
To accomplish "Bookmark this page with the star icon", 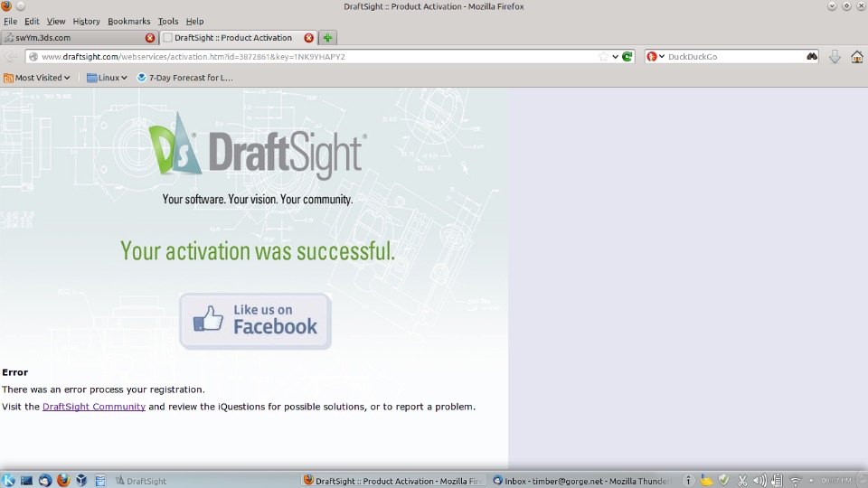I will pyautogui.click(x=603, y=56).
